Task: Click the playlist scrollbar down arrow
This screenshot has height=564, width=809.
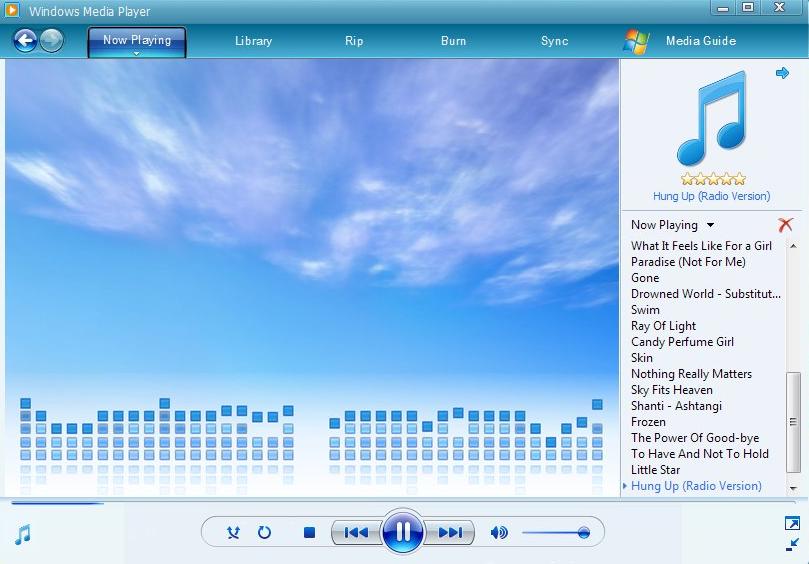Action: 794,488
